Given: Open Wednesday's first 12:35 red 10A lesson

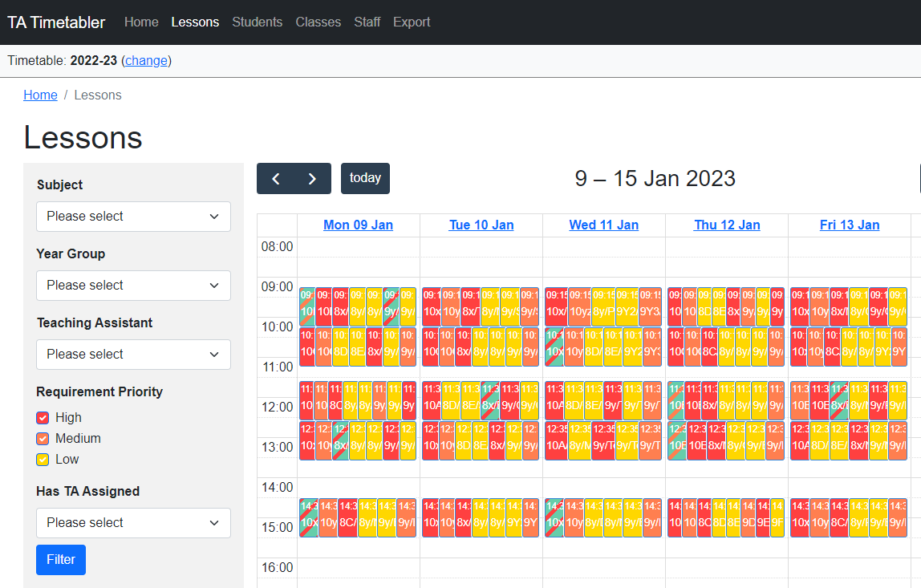Looking at the screenshot, I should pos(555,440).
